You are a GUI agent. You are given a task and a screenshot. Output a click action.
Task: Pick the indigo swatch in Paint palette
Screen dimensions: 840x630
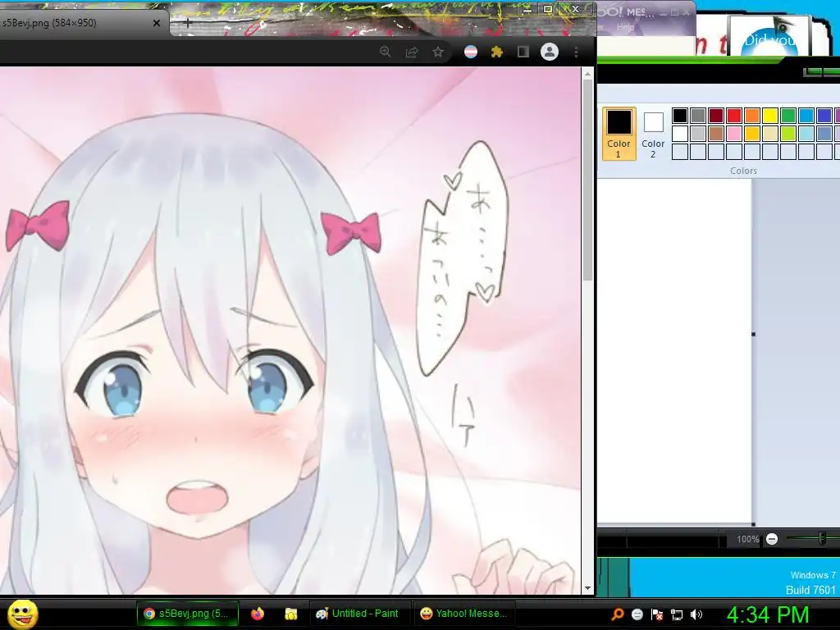[824, 115]
